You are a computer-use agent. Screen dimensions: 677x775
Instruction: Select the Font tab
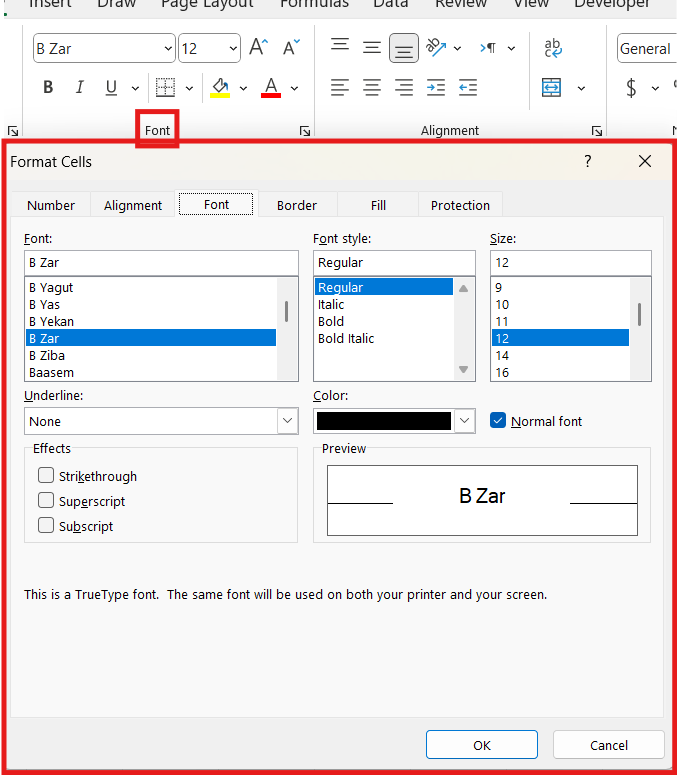(x=216, y=204)
